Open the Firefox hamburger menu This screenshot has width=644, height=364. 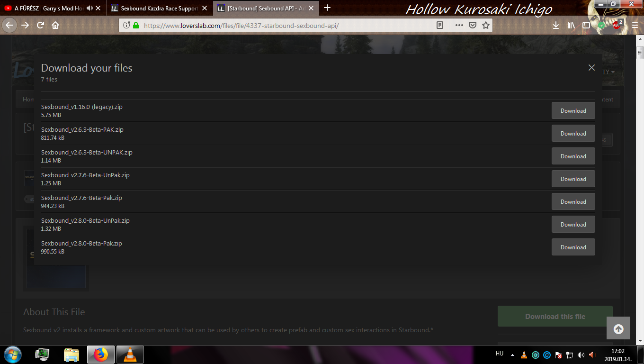pos(635,25)
